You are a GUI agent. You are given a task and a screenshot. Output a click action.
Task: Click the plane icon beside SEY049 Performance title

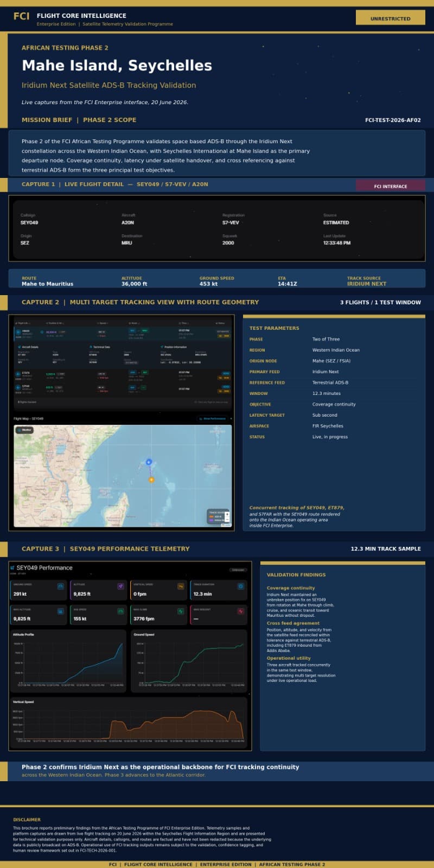click(x=12, y=568)
